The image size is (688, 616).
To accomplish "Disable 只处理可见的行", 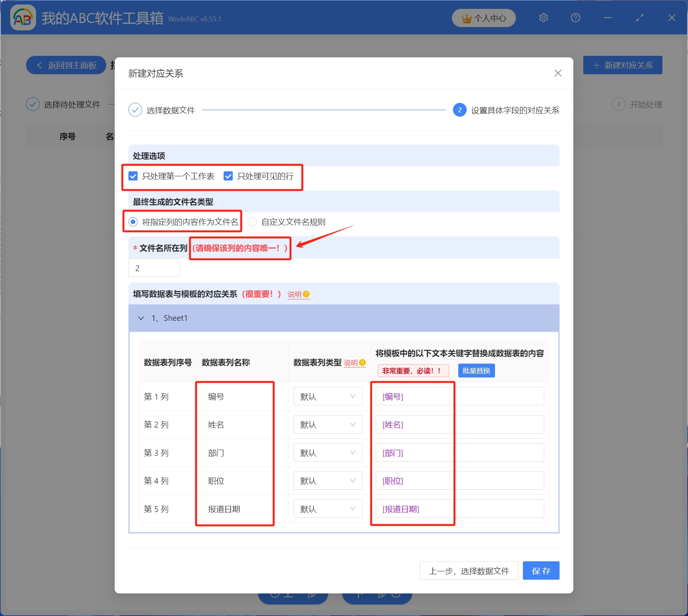I will [228, 176].
